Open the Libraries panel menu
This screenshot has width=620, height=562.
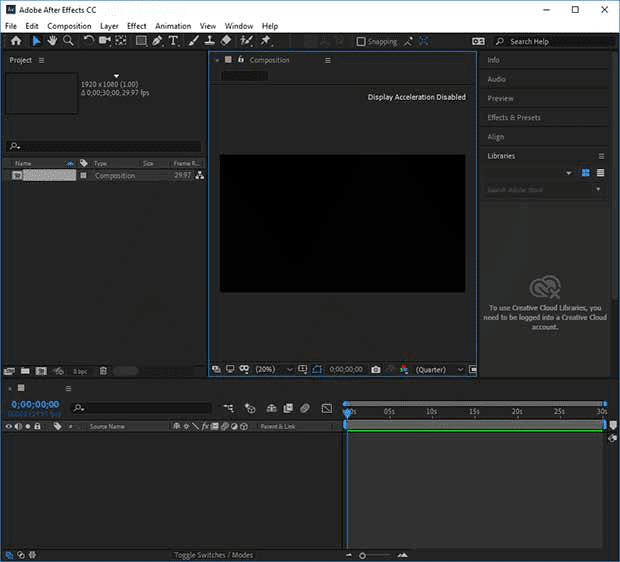coord(601,156)
